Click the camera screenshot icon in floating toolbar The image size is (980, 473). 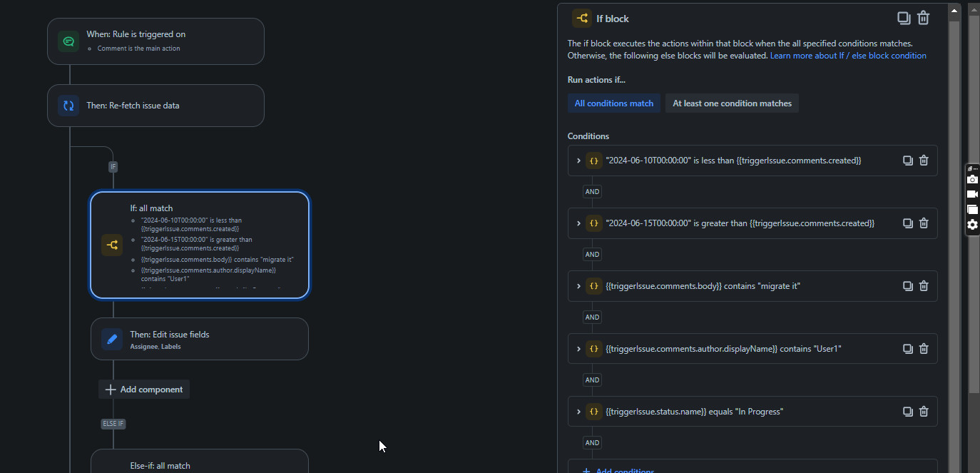click(972, 179)
